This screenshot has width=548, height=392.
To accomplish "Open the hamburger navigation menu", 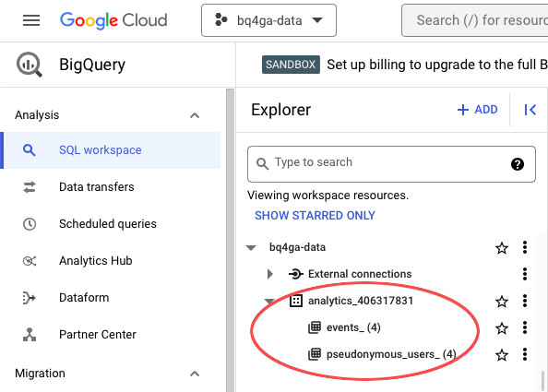I will (31, 20).
